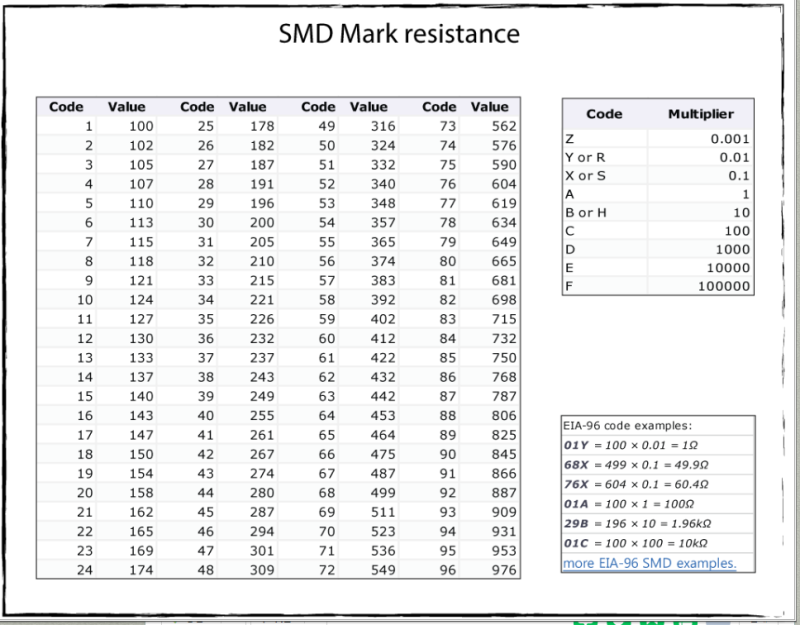Select code number '73' in the table

coord(447,126)
